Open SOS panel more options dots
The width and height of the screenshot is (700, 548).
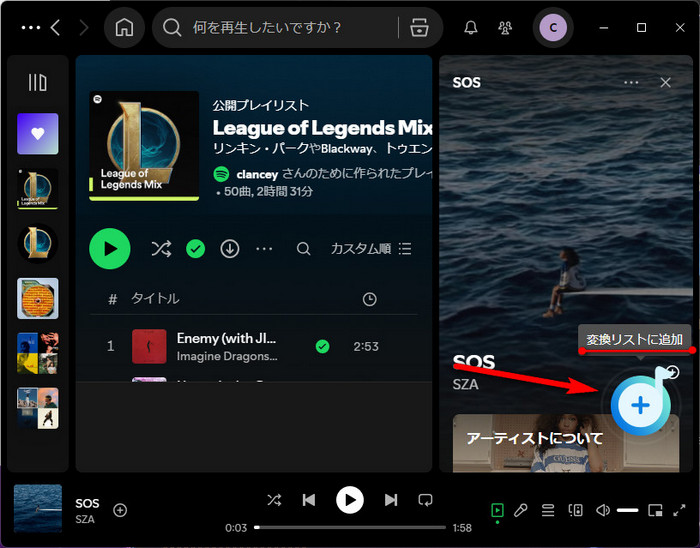coord(631,83)
